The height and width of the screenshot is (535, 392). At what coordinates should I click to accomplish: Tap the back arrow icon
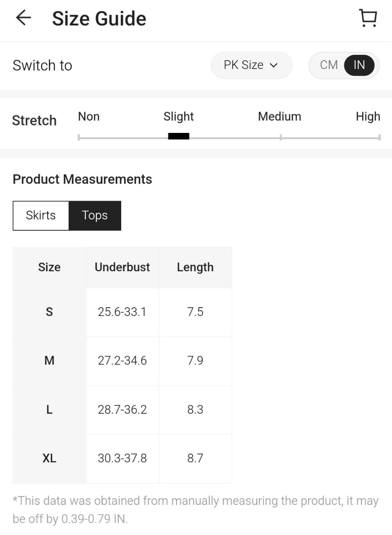[23, 18]
